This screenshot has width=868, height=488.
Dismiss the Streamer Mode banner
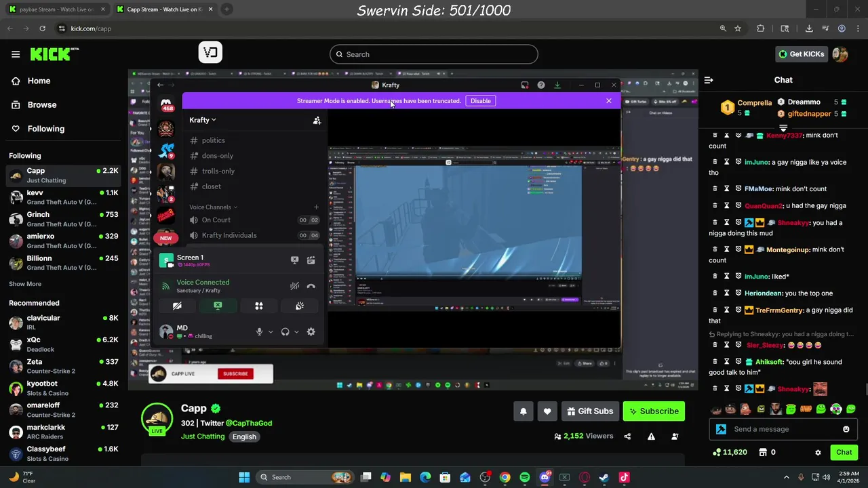point(608,101)
